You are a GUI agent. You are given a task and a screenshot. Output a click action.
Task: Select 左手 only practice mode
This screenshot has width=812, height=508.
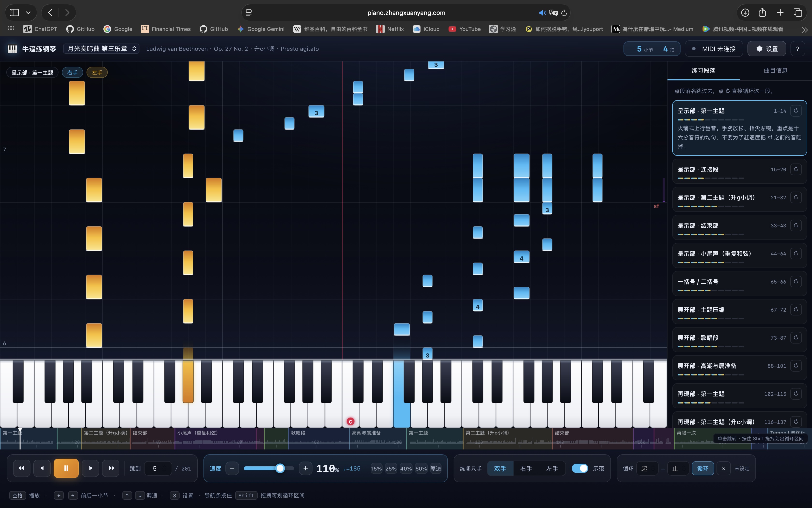[x=552, y=468]
